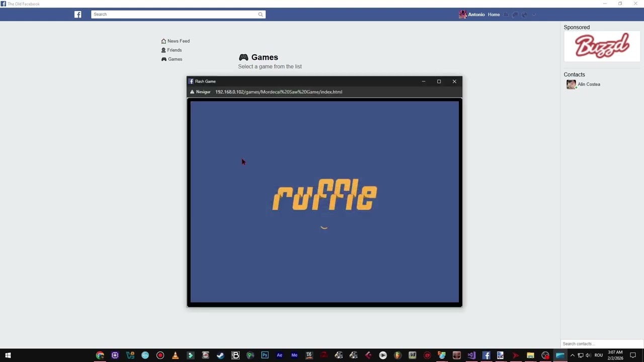
Task: Open chat with Alin Costea
Action: tap(589, 84)
